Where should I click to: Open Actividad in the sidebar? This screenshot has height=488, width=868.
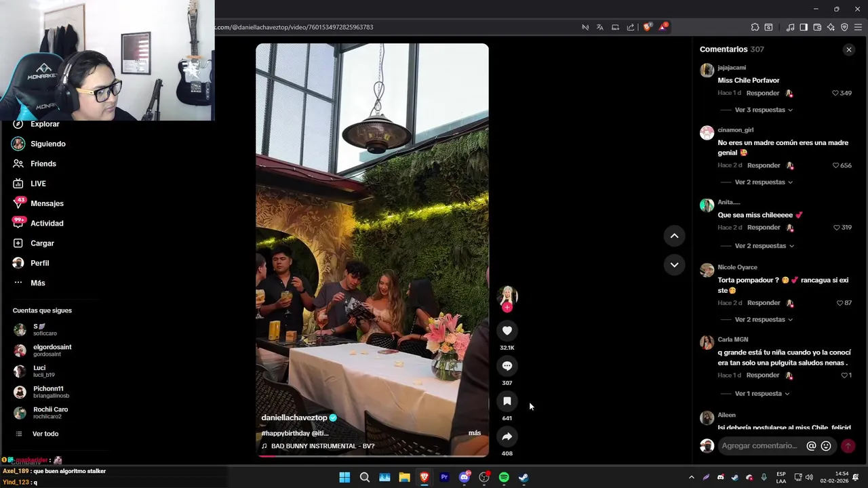47,223
